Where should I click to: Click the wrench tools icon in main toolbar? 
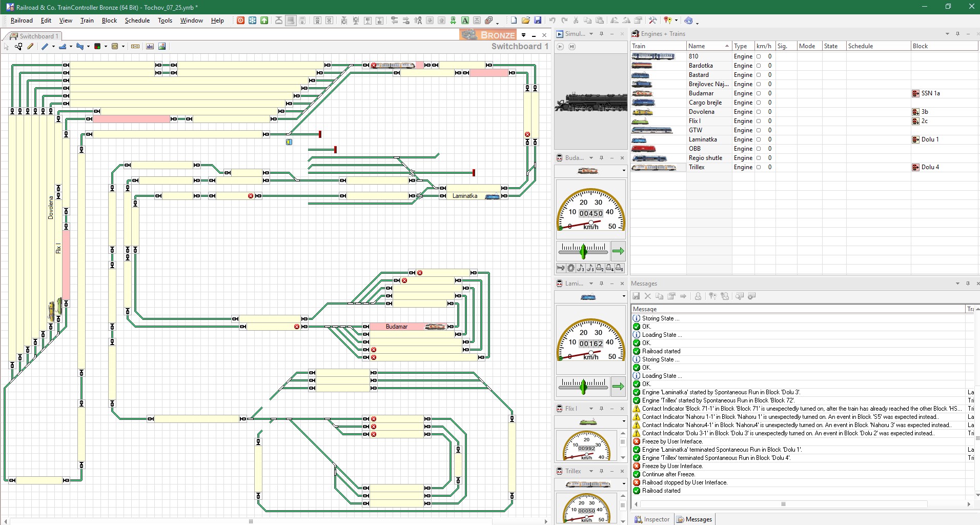click(652, 21)
